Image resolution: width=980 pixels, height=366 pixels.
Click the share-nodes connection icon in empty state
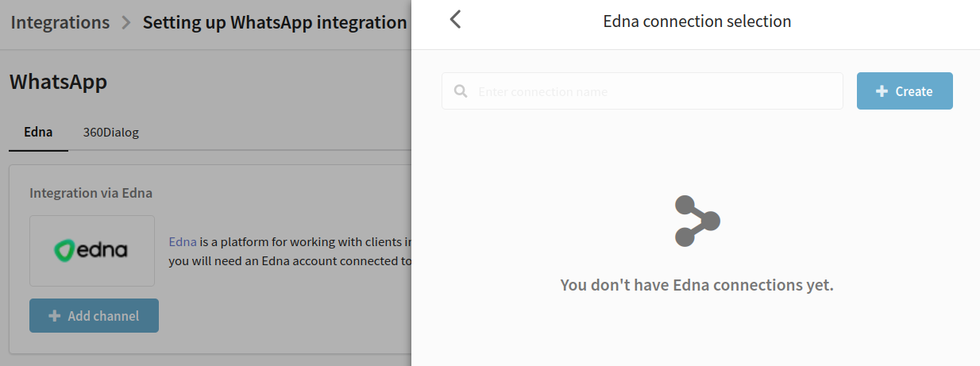point(697,221)
